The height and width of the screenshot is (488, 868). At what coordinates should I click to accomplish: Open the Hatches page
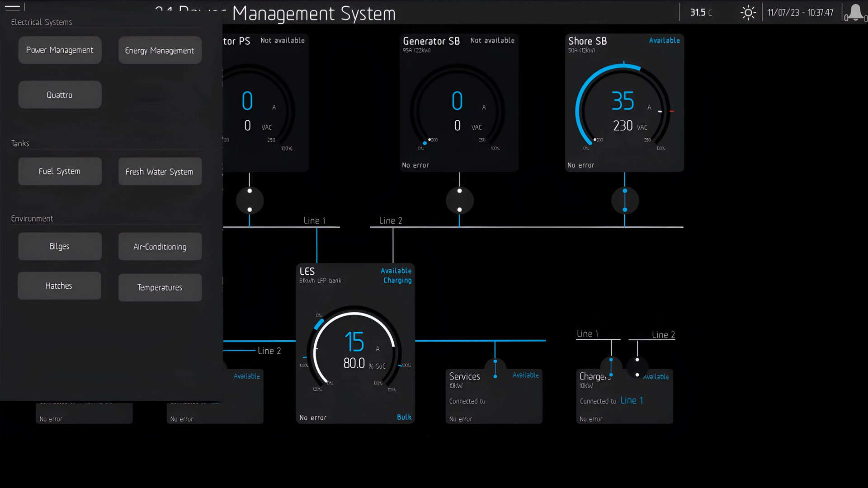[x=59, y=286]
